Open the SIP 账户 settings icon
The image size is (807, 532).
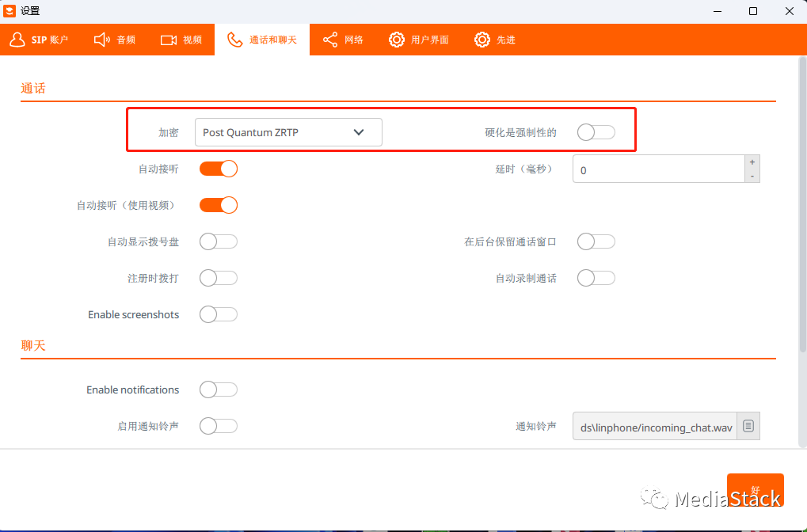coord(17,39)
